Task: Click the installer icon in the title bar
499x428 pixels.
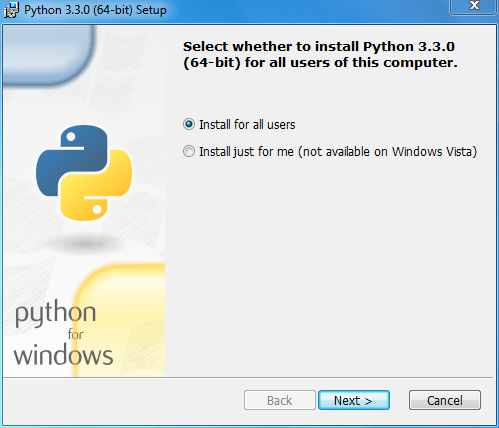Action: pos(11,10)
